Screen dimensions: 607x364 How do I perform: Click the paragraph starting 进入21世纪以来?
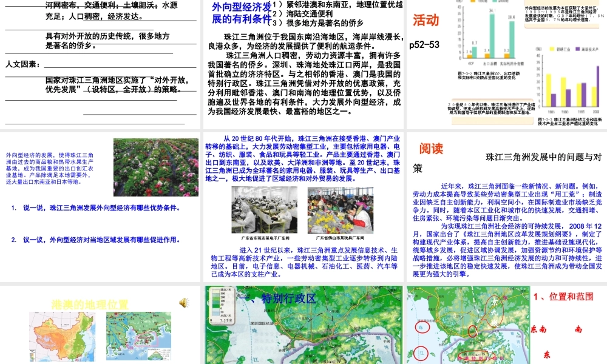pyautogui.click(x=304, y=262)
